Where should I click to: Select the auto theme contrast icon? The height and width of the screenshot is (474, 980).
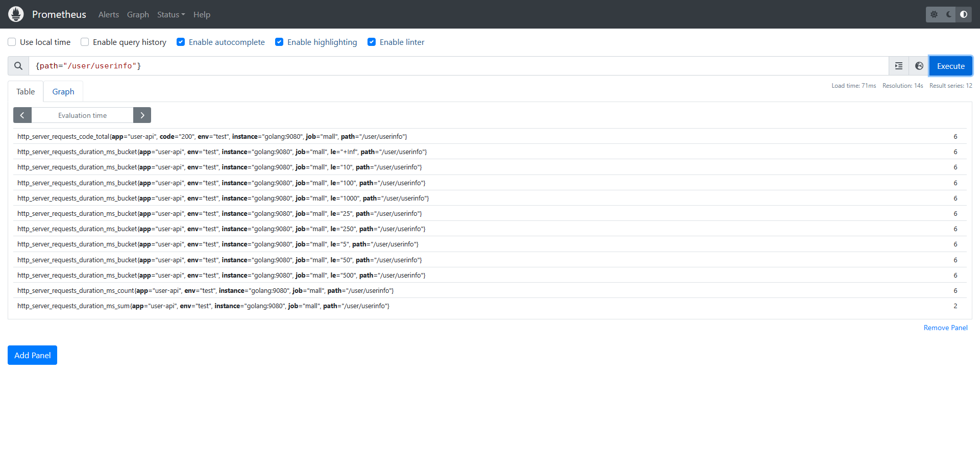964,14
